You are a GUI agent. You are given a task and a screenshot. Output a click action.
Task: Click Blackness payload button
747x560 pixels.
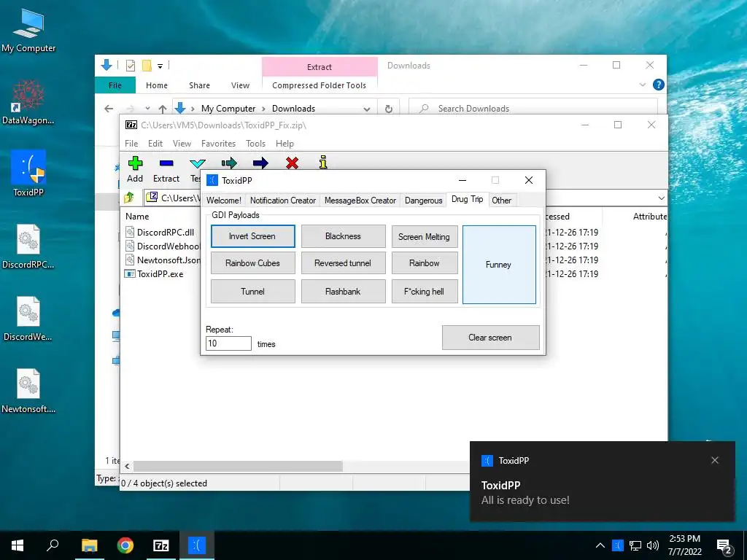pyautogui.click(x=343, y=236)
